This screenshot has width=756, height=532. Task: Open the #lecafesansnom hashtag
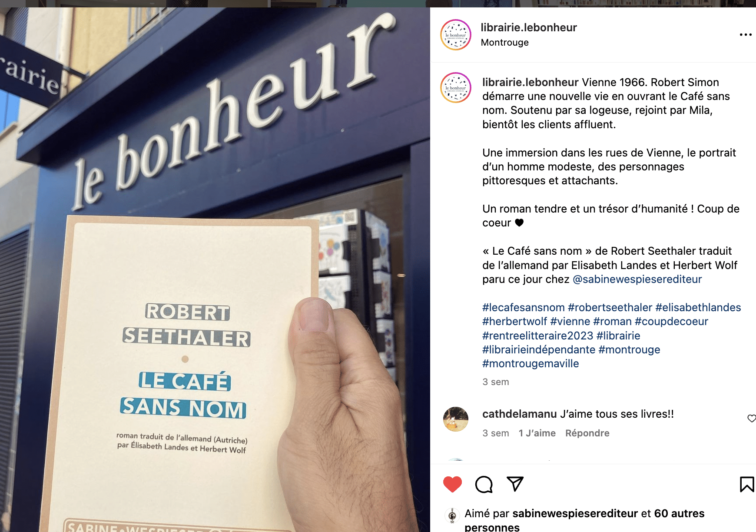click(x=524, y=307)
